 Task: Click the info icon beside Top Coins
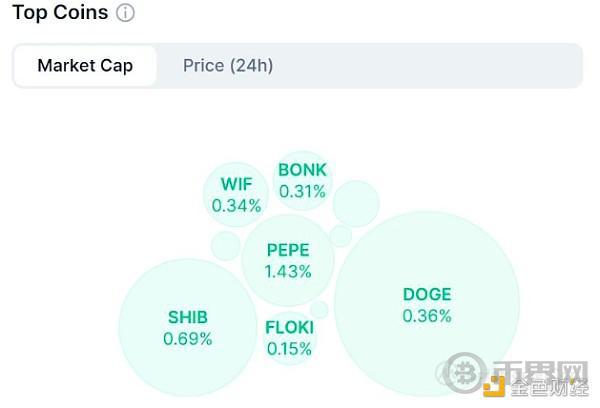tap(125, 14)
